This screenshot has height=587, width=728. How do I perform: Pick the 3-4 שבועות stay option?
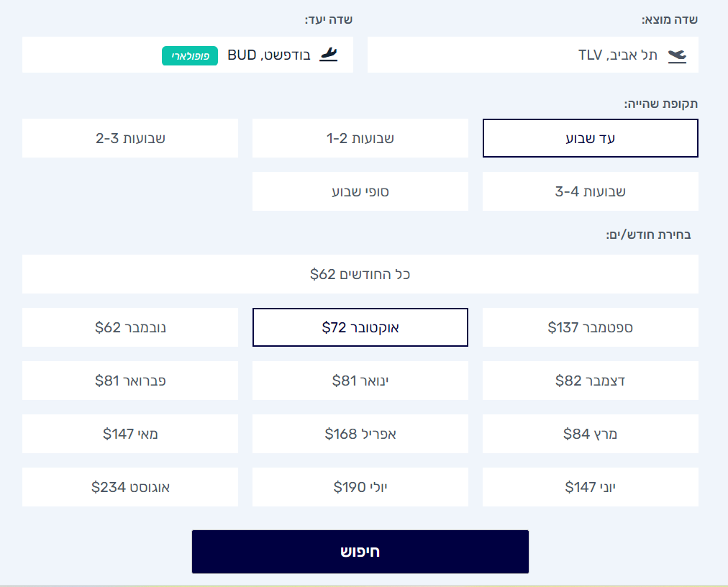(591, 191)
